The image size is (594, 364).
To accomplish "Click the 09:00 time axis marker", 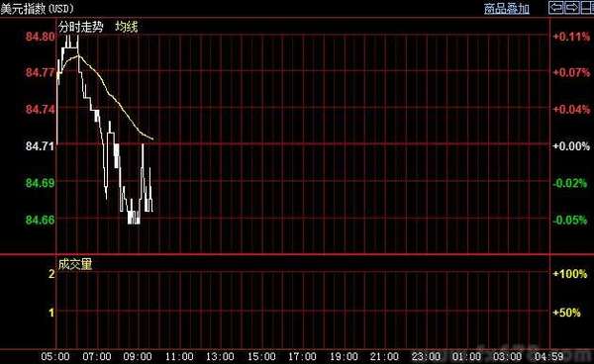I will coord(138,356).
